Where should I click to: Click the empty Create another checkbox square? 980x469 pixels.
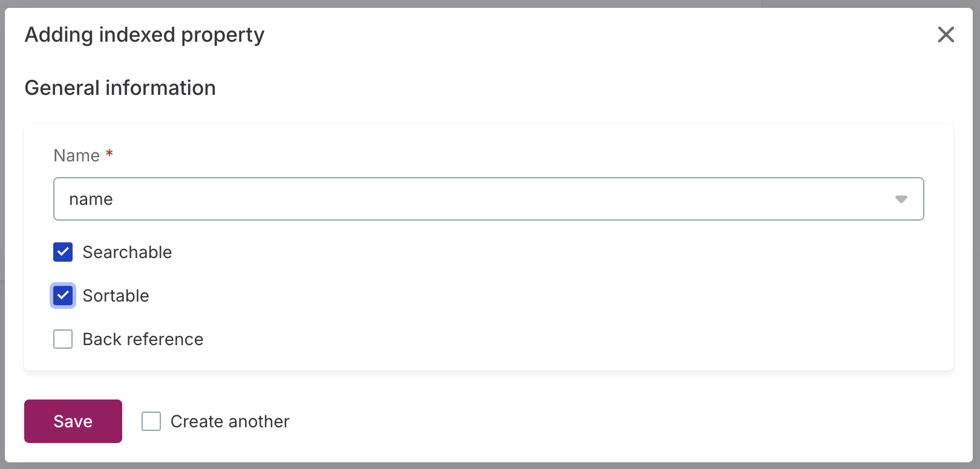click(150, 421)
